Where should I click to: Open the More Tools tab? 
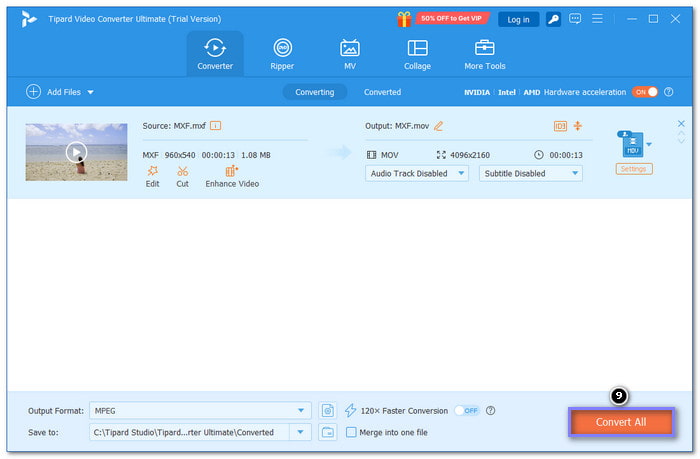[x=484, y=54]
